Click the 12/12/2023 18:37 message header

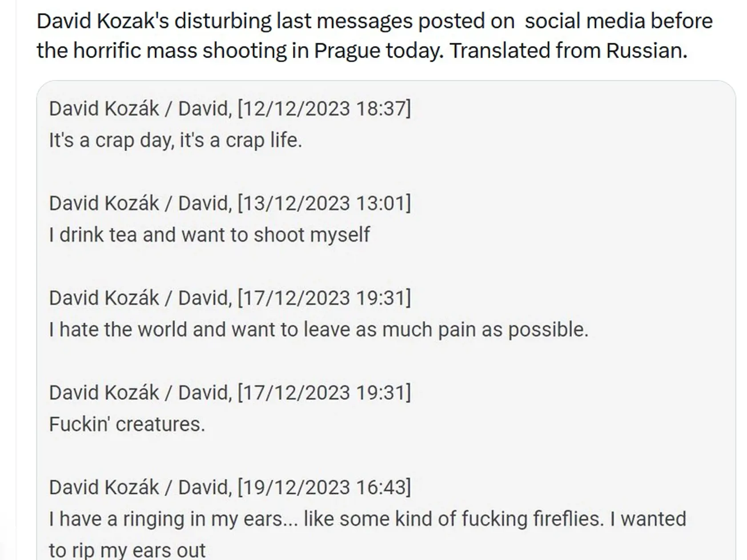pos(230,108)
